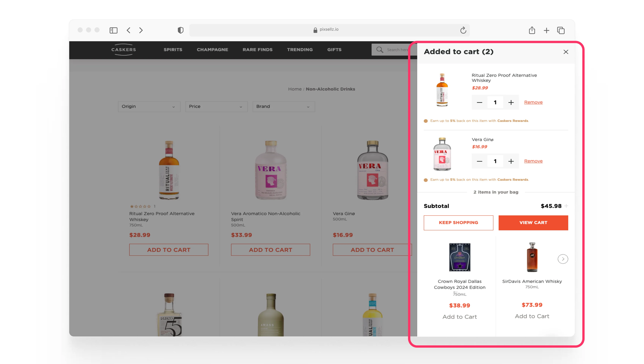Open Crown Royal Dallas Cowboys 2024 Edition title
Screen dimensions: 644x364
click(460, 284)
